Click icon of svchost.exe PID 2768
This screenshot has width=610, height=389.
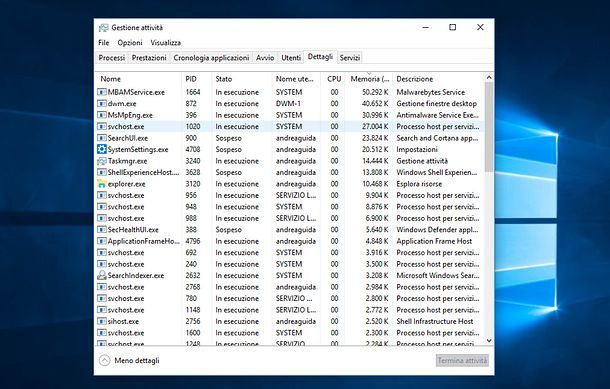pyautogui.click(x=102, y=287)
